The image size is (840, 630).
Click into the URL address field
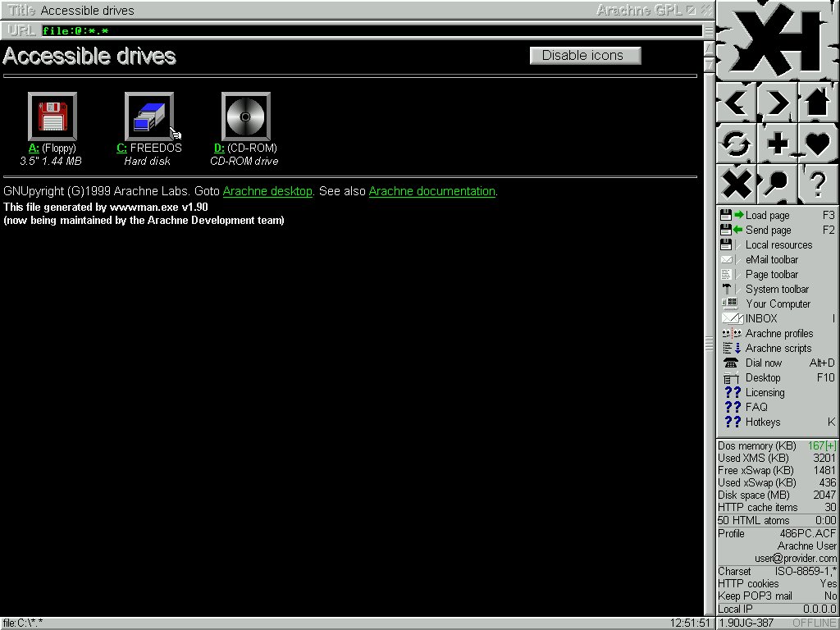[369, 31]
